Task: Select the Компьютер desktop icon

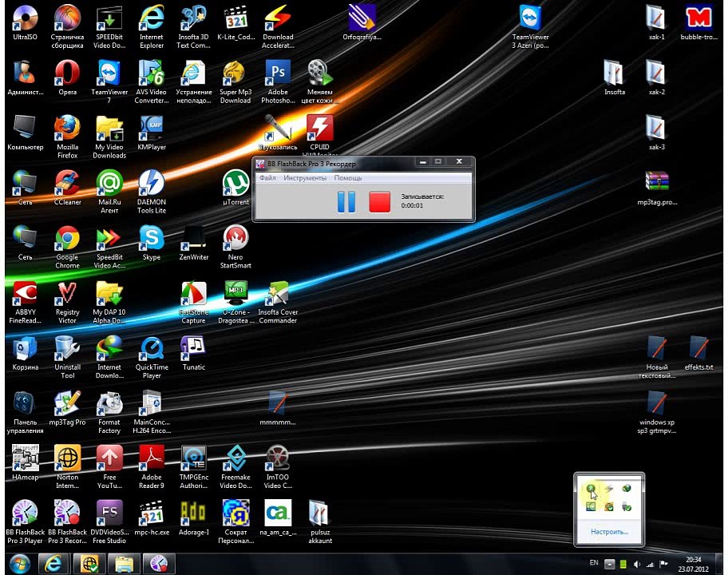Action: coord(25,133)
